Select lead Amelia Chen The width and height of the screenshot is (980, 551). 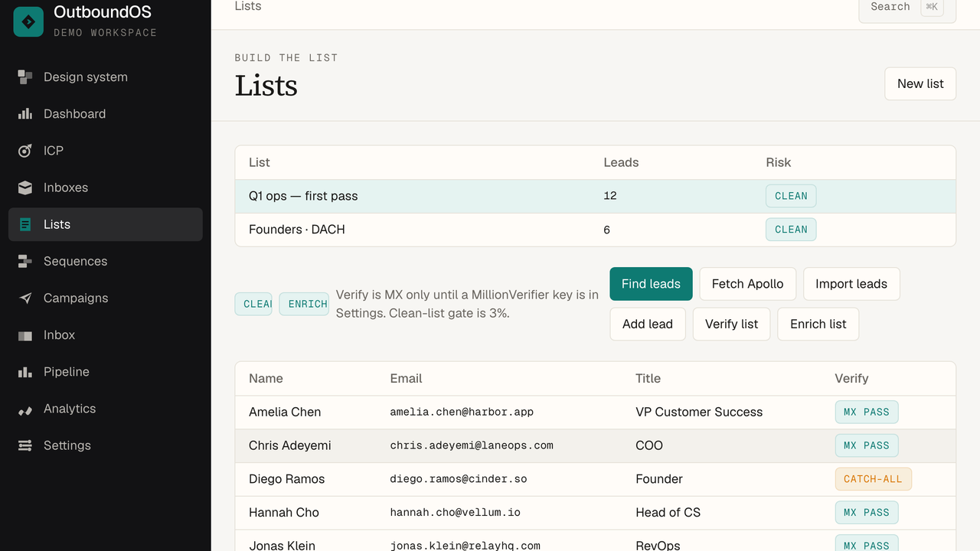pyautogui.click(x=285, y=412)
